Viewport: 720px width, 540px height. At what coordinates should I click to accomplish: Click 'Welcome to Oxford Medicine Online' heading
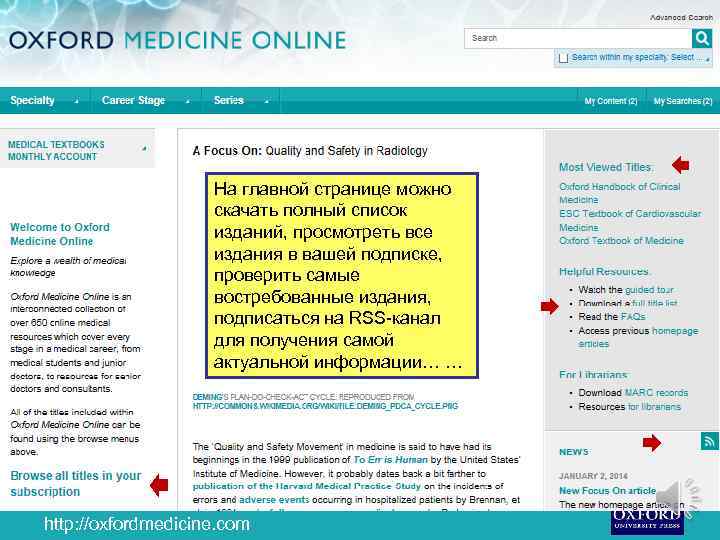point(60,234)
